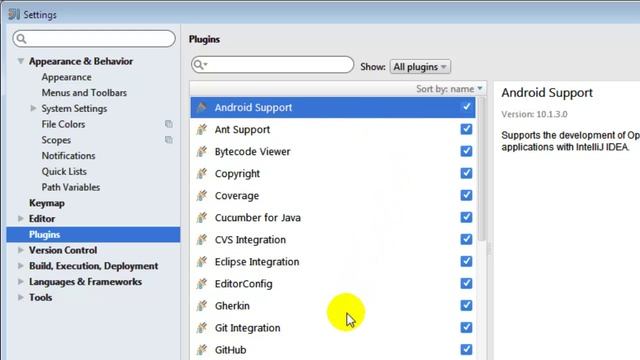Expand the Version Control section arrow

click(20, 250)
